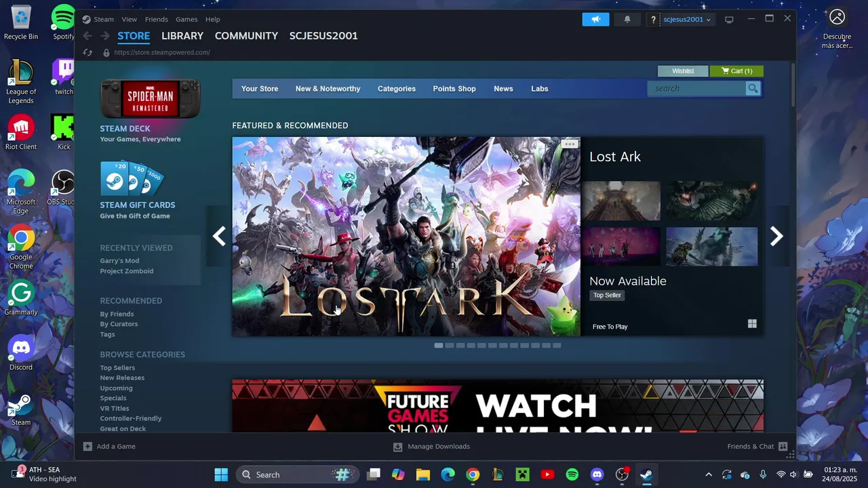The width and height of the screenshot is (868, 488).
Task: Open Grammarly desktop shortcut
Action: pos(21,298)
